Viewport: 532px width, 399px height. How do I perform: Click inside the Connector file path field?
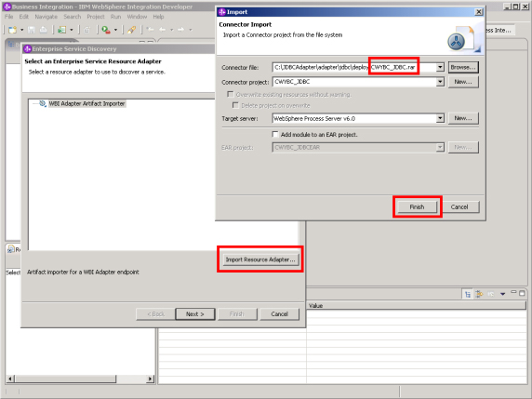[353, 67]
